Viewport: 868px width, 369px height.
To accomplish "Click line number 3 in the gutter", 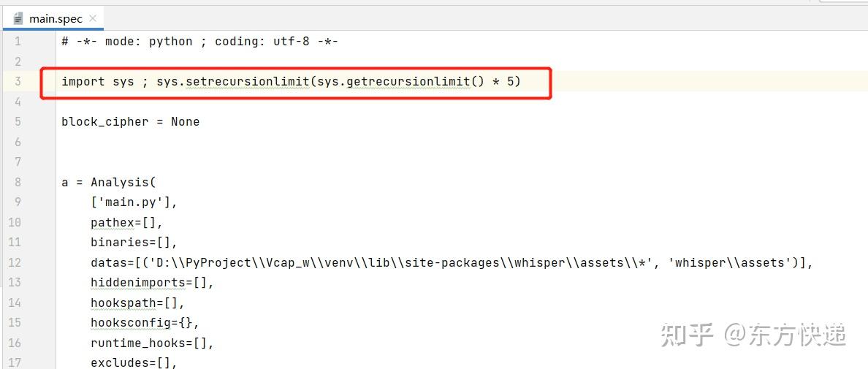I will click(18, 81).
